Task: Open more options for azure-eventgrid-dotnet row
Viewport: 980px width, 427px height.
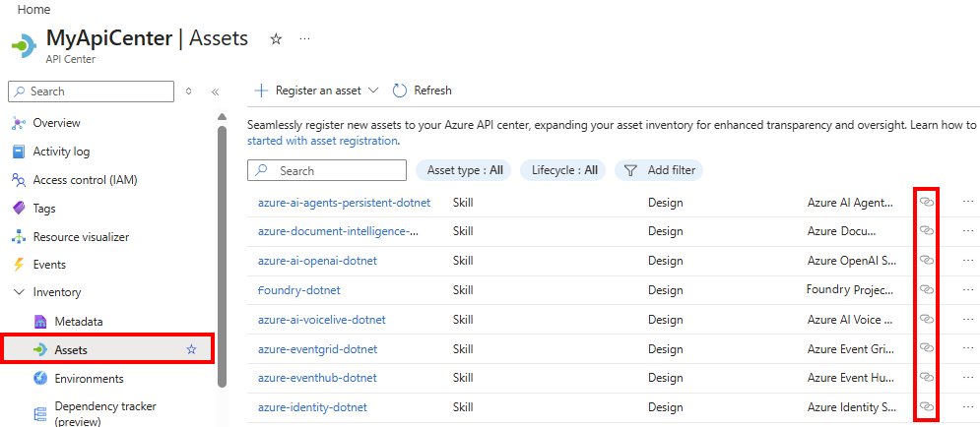Action: point(968,348)
